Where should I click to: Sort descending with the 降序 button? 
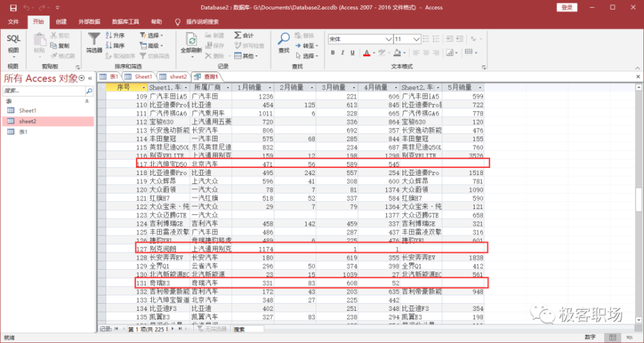[115, 46]
